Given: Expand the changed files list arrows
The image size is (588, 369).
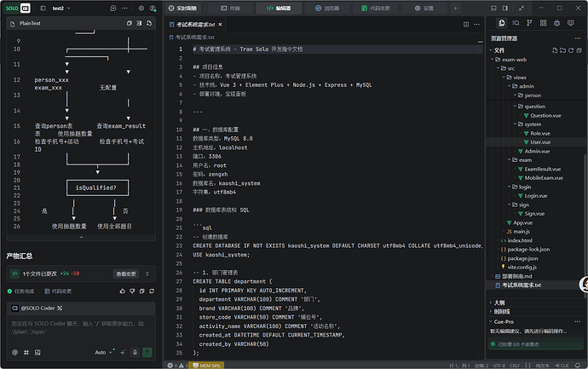Looking at the screenshot, I should click(x=147, y=274).
